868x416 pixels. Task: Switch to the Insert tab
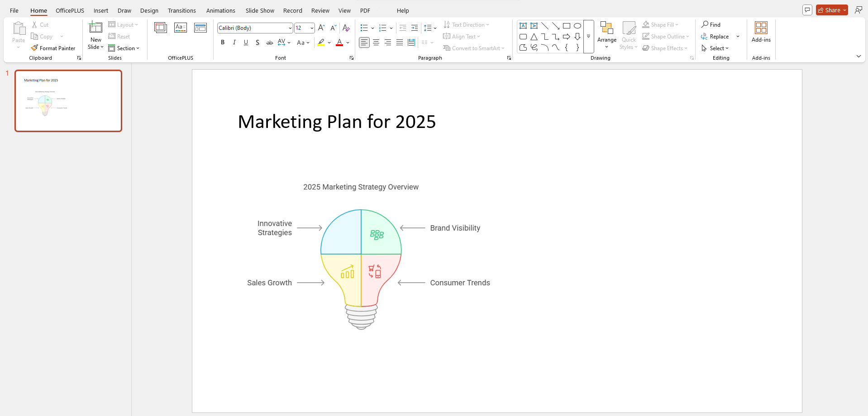point(100,10)
